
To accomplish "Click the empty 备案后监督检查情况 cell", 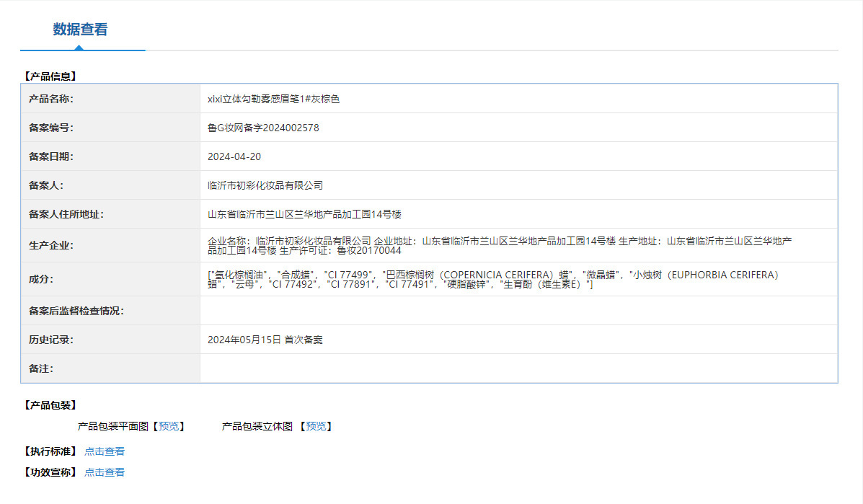I will point(518,311).
